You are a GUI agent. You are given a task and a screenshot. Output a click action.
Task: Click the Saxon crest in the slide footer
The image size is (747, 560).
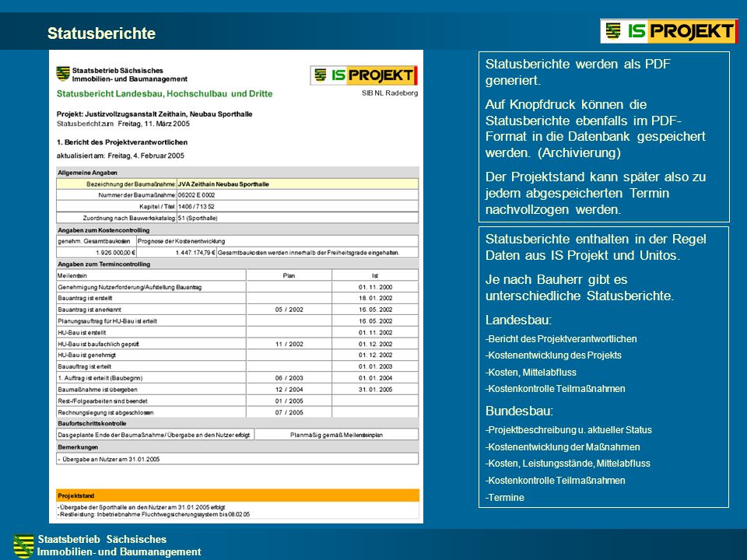23,546
